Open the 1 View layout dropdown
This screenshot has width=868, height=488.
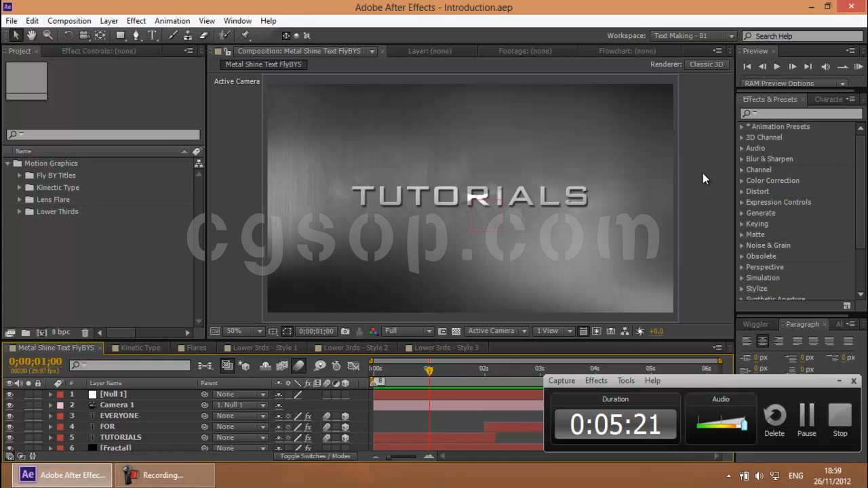[554, 331]
